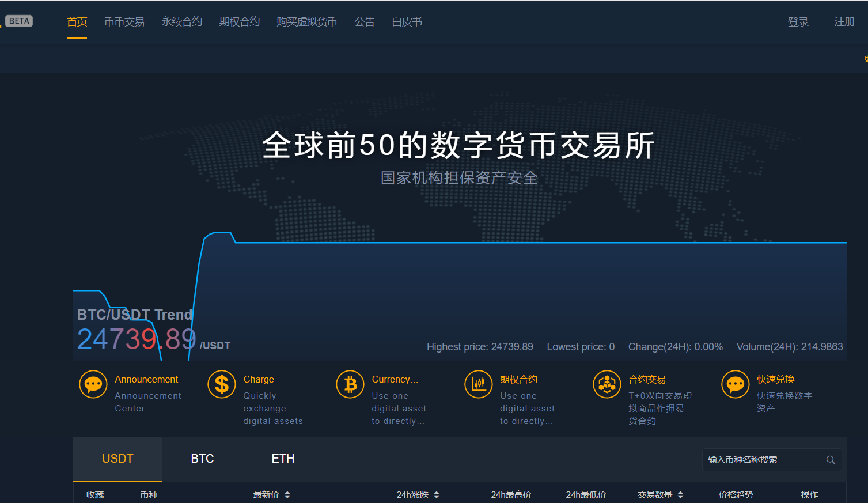Click the BETA badge logo
This screenshot has height=503, width=868.
(19, 21)
